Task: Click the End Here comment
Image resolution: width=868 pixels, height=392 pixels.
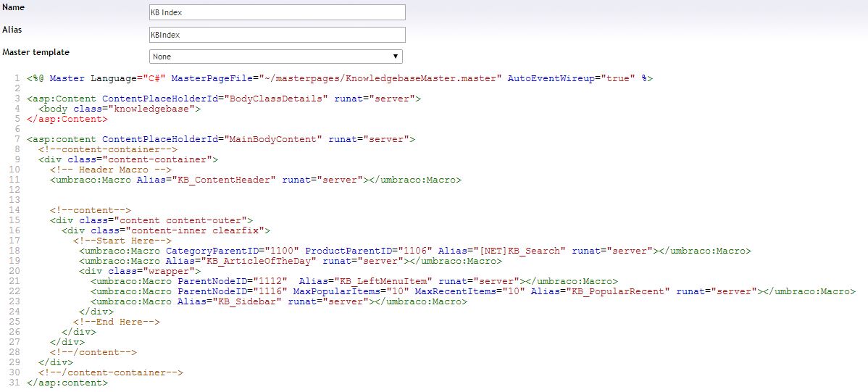Action: pos(116,322)
